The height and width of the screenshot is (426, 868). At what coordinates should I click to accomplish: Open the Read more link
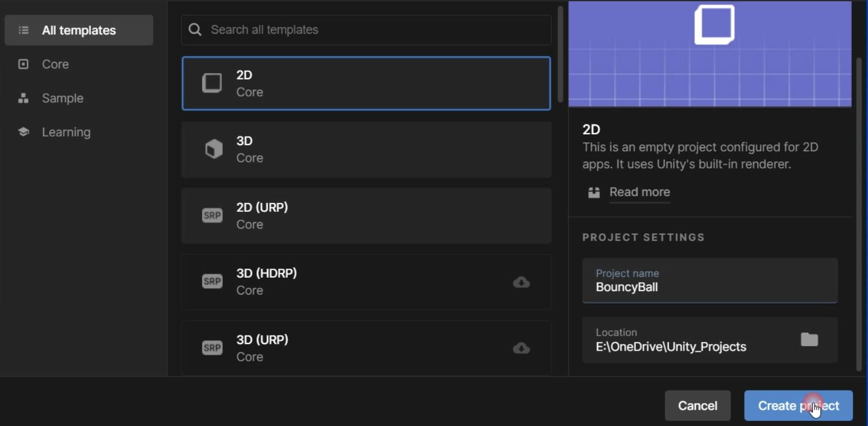tap(639, 192)
